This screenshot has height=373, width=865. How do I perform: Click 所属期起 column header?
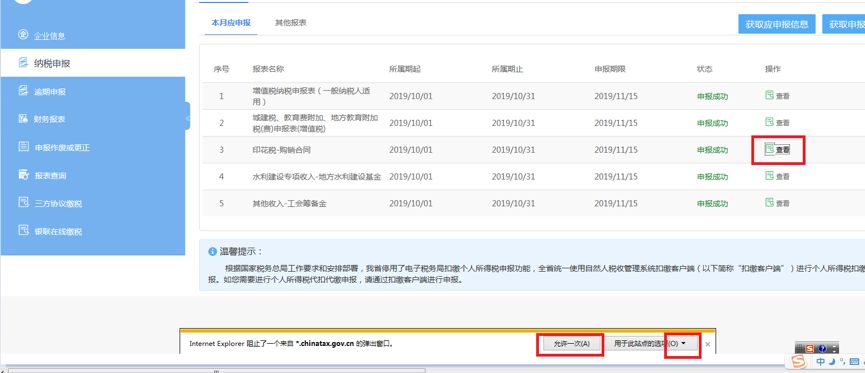[x=405, y=69]
